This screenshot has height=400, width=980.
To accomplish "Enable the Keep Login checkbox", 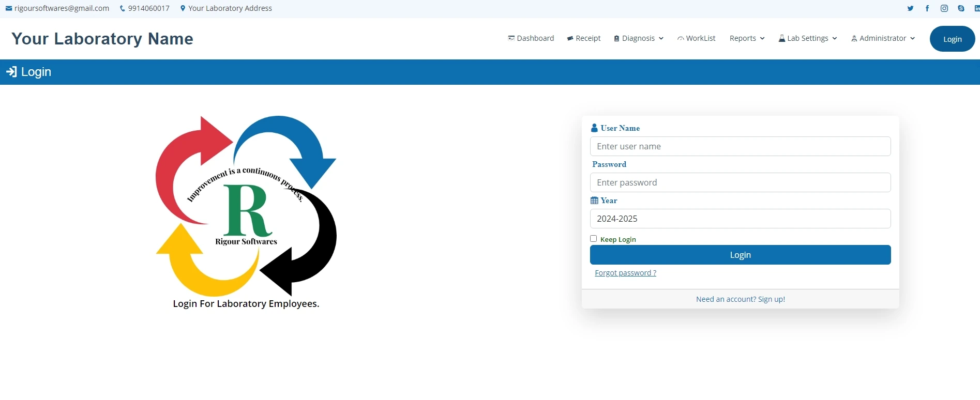I will click(594, 239).
